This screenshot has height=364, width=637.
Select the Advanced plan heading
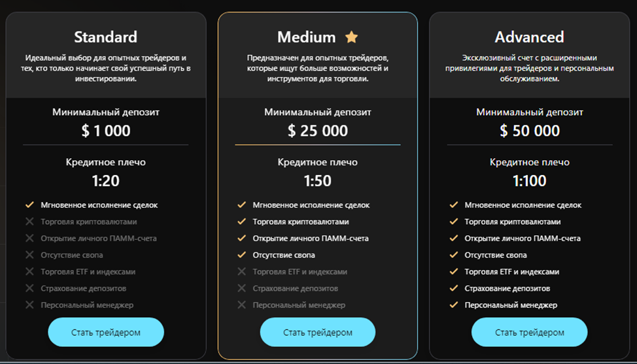pos(529,37)
